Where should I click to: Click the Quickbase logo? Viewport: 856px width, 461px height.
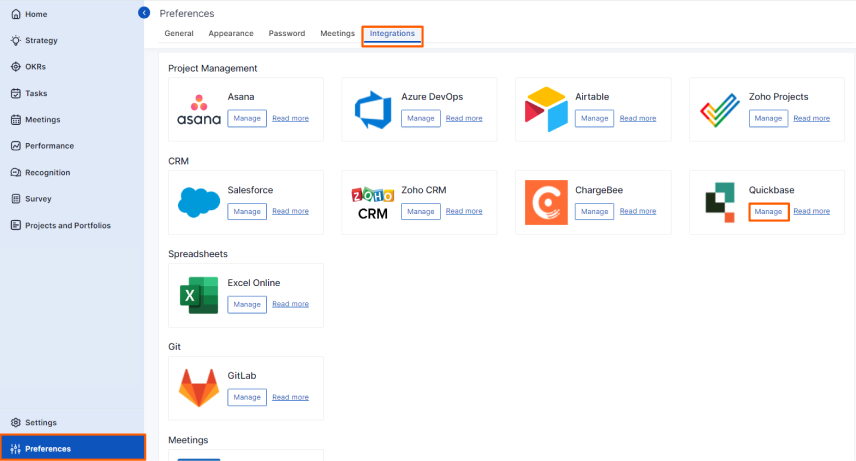click(720, 203)
